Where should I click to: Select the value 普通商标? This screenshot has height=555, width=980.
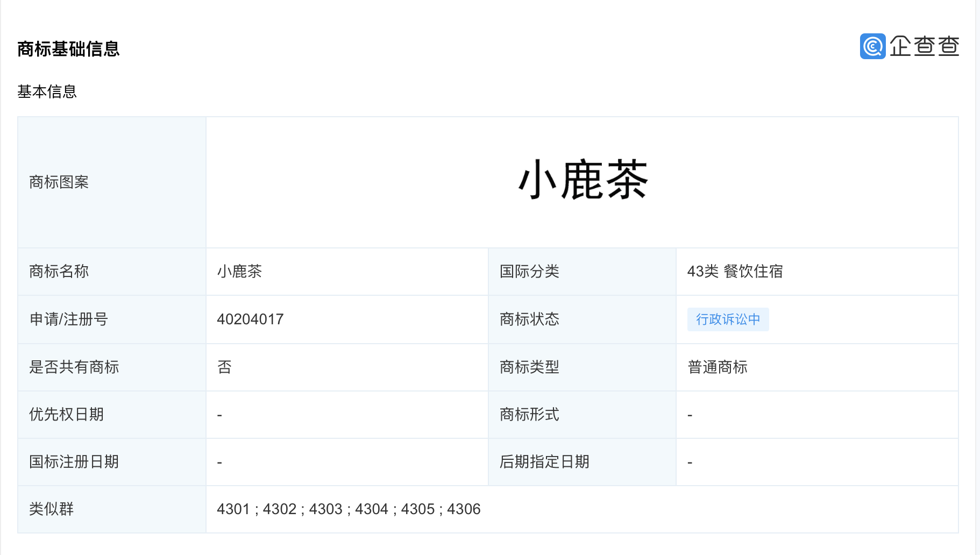pyautogui.click(x=717, y=367)
